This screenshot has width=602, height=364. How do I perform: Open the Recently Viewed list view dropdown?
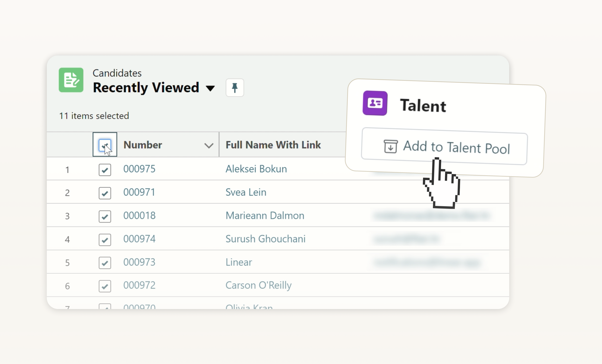[210, 88]
